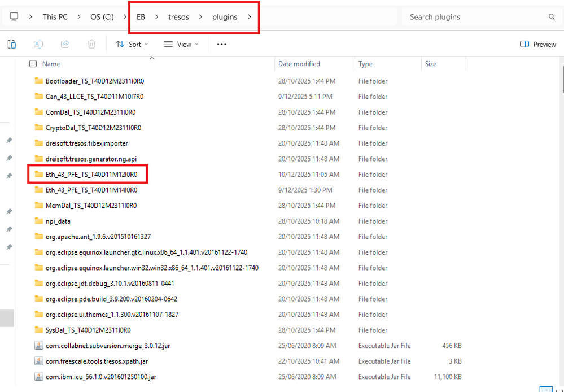Switch to large thumbnails view at bottom right
Viewport: 564px width, 392px height.
558,390
